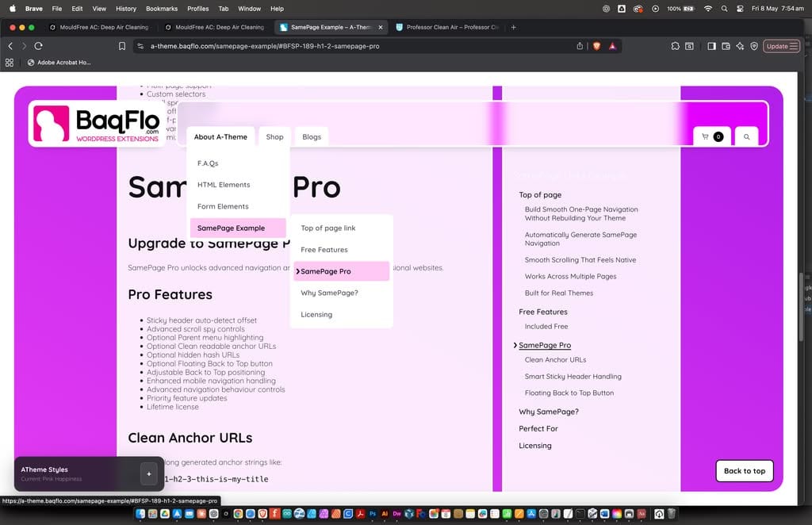Select Form Elements menu entry
The height and width of the screenshot is (525, 812).
coord(238,206)
